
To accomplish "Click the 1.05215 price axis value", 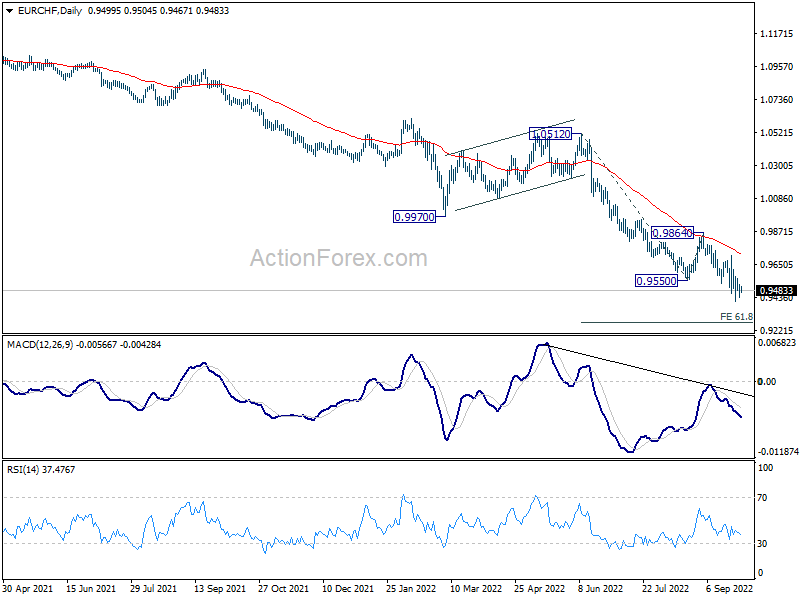I will (x=777, y=133).
